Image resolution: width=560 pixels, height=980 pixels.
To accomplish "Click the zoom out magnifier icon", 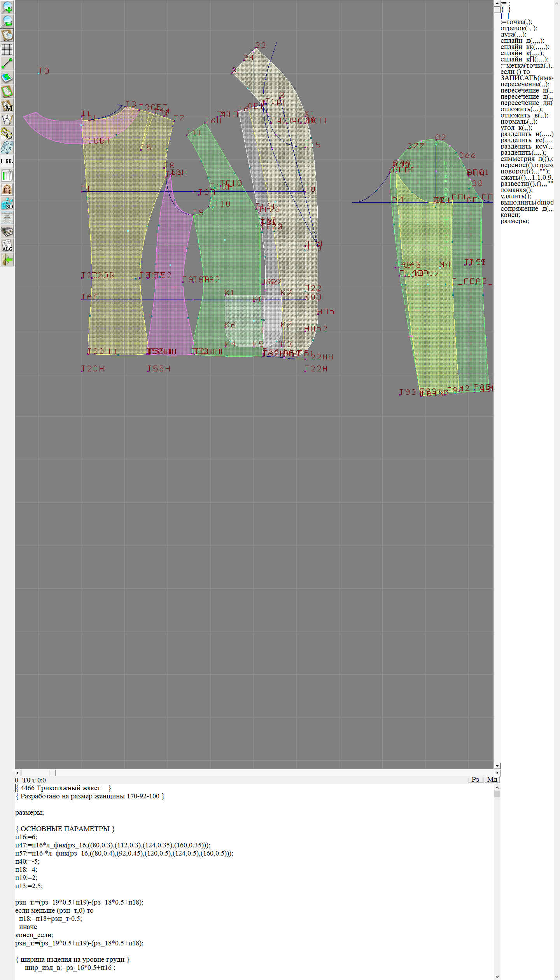I will pyautogui.click(x=7, y=21).
